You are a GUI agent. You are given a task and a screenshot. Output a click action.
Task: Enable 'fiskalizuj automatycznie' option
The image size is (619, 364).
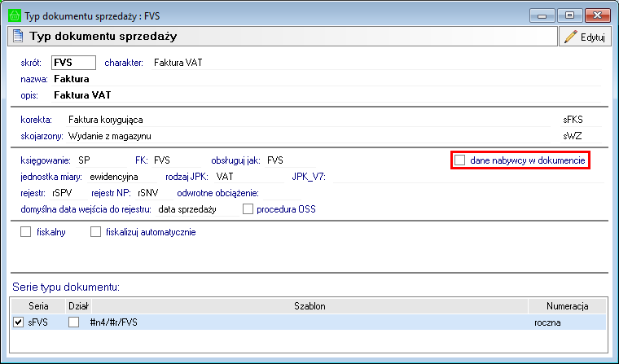(95, 232)
